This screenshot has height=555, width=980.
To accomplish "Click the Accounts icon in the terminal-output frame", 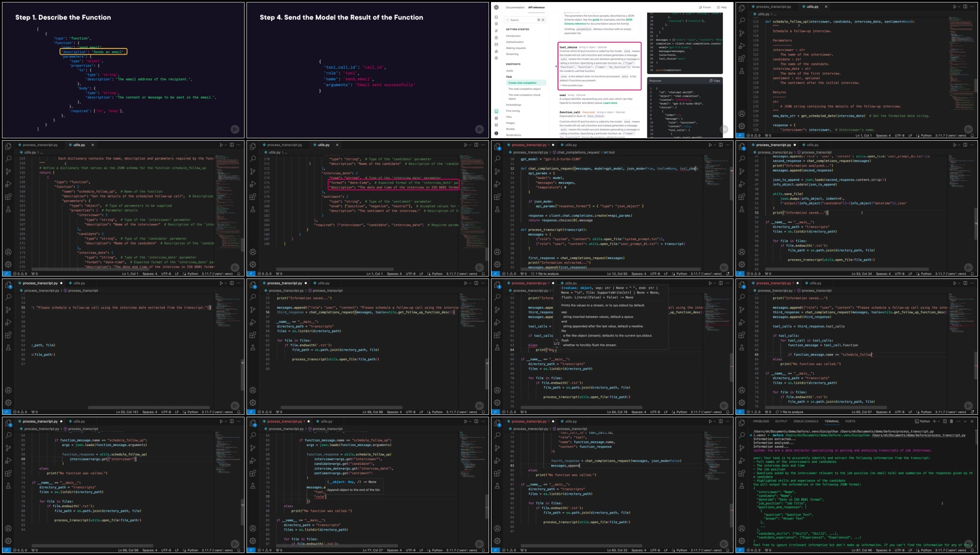I will click(742, 528).
